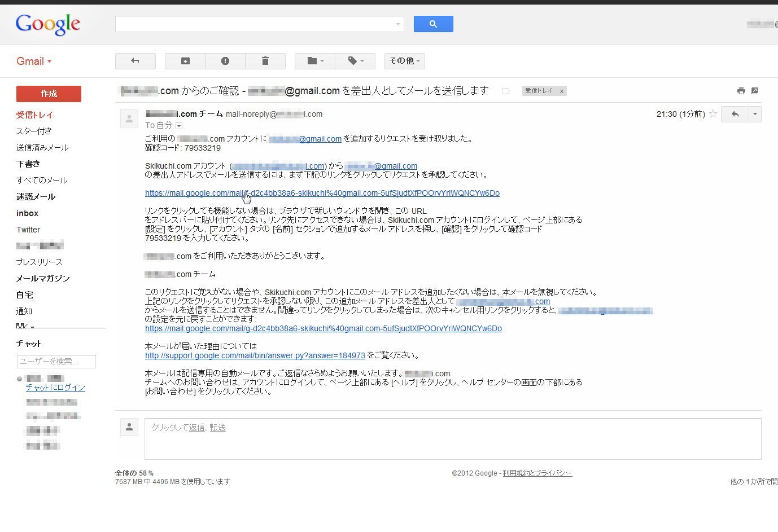Open the labels tag icon menu
778x532 pixels.
point(355,61)
